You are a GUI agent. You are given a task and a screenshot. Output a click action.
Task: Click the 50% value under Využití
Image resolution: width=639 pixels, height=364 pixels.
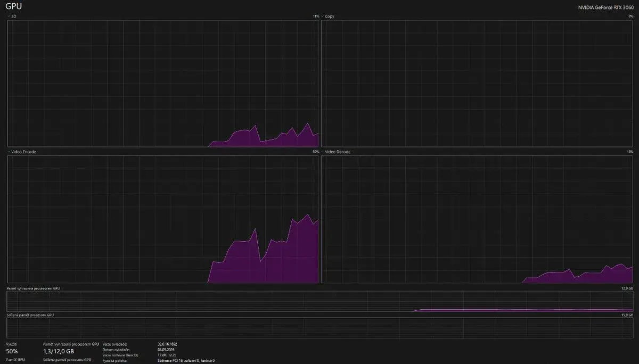[x=12, y=351]
